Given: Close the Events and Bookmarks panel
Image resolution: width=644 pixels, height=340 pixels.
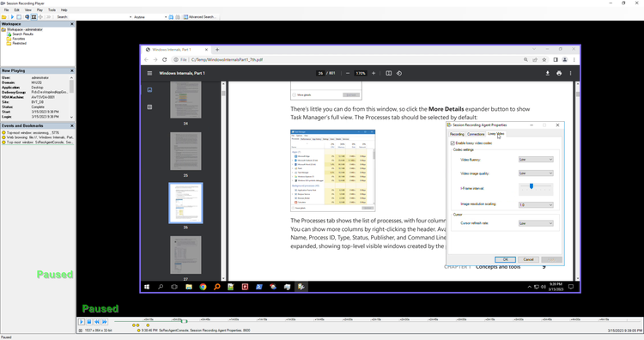Looking at the screenshot, I should pos(72,125).
